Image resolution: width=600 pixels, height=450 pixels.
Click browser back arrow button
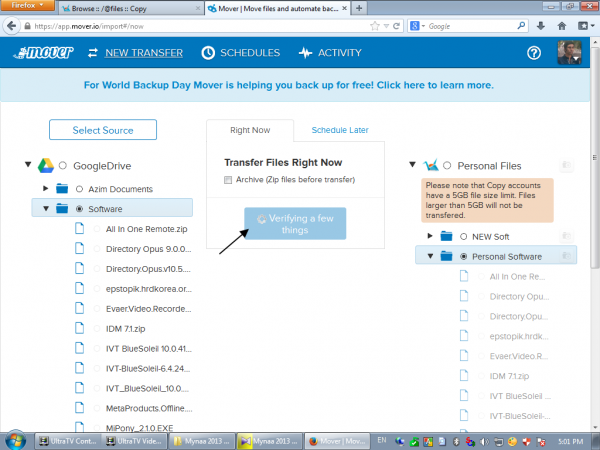11,26
